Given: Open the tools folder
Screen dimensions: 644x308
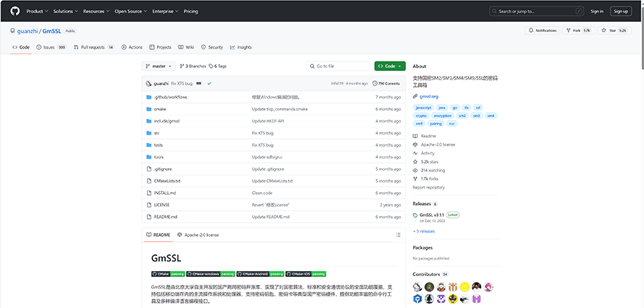Looking at the screenshot, I should pos(158,157).
